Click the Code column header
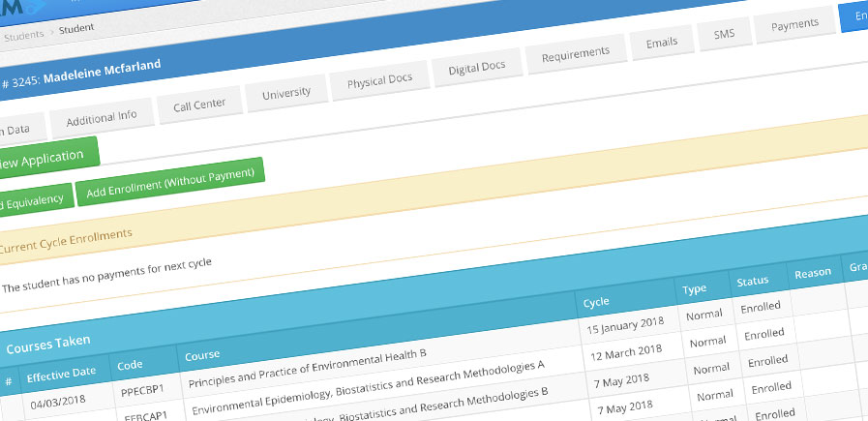The width and height of the screenshot is (868, 421). [130, 365]
